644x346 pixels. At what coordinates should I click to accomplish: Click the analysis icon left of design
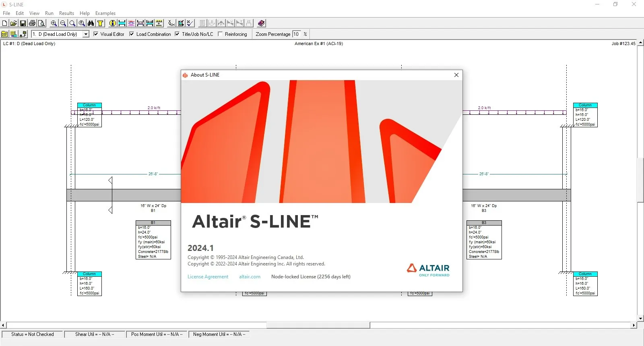pyautogui.click(x=171, y=23)
